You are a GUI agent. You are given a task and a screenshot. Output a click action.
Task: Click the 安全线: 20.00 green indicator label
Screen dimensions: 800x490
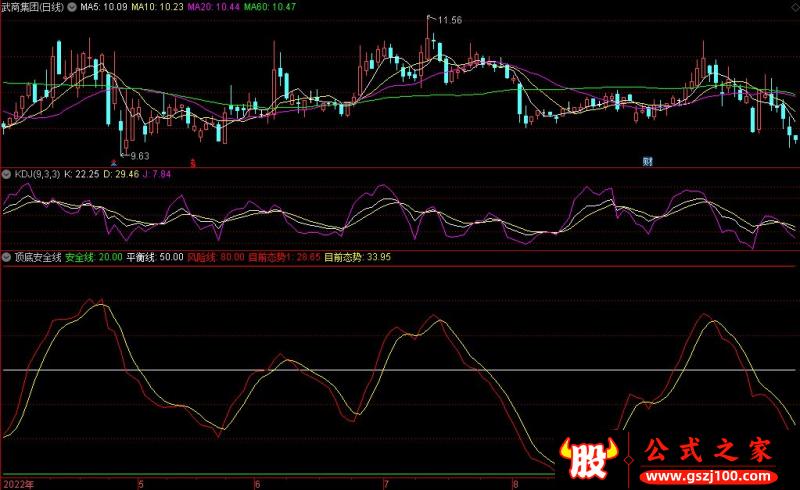click(x=94, y=257)
